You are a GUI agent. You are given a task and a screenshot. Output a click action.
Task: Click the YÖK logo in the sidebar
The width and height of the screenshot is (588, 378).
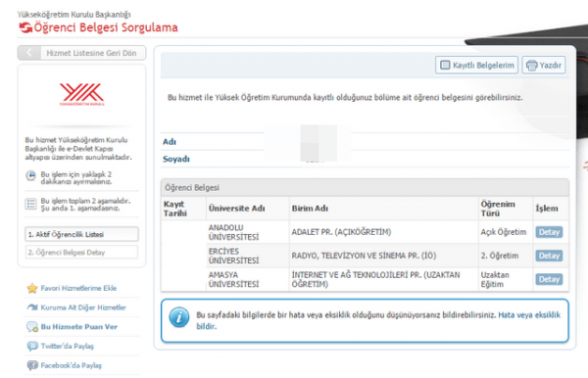tap(81, 94)
